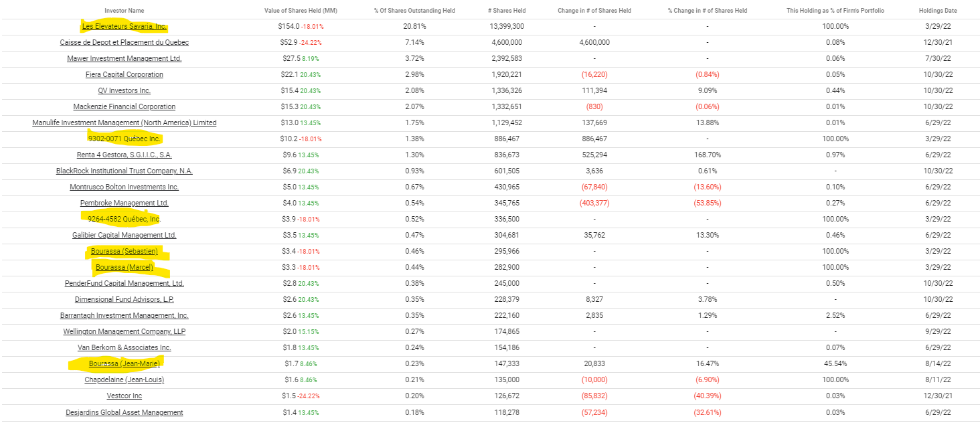Click the 8/11/22 holdings date for Chapdelaine
Viewport: 980px width, 423px height.
[938, 379]
